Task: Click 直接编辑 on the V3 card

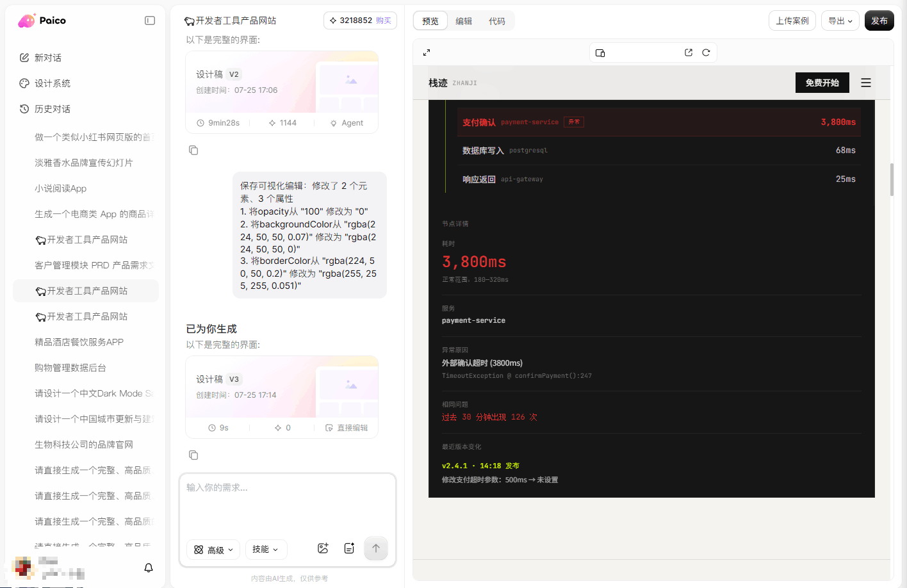Action: pyautogui.click(x=347, y=428)
